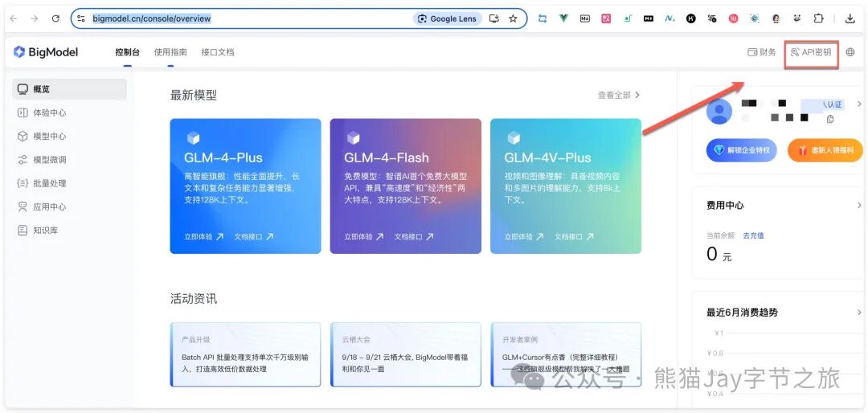Click 文档接口 on the GLM-4-Flash card
The height and width of the screenshot is (413, 868).
click(x=414, y=236)
